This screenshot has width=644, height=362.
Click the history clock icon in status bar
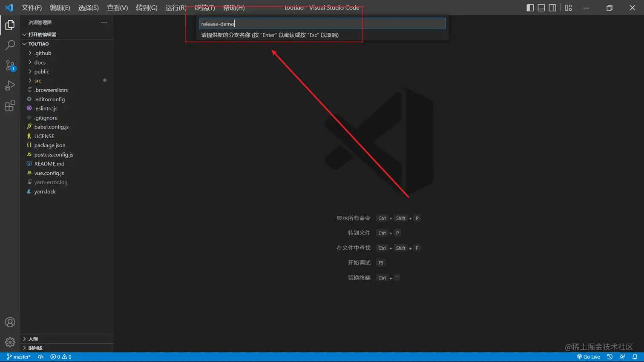pyautogui.click(x=610, y=357)
